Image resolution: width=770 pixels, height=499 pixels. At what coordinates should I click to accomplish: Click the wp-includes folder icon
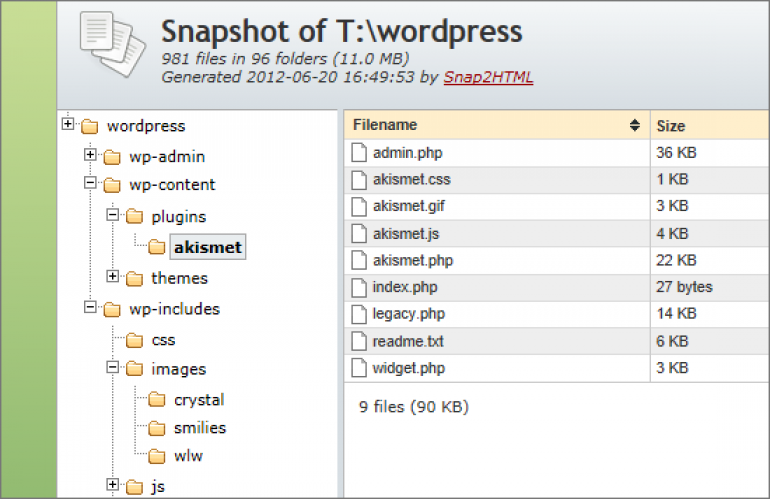pos(112,309)
